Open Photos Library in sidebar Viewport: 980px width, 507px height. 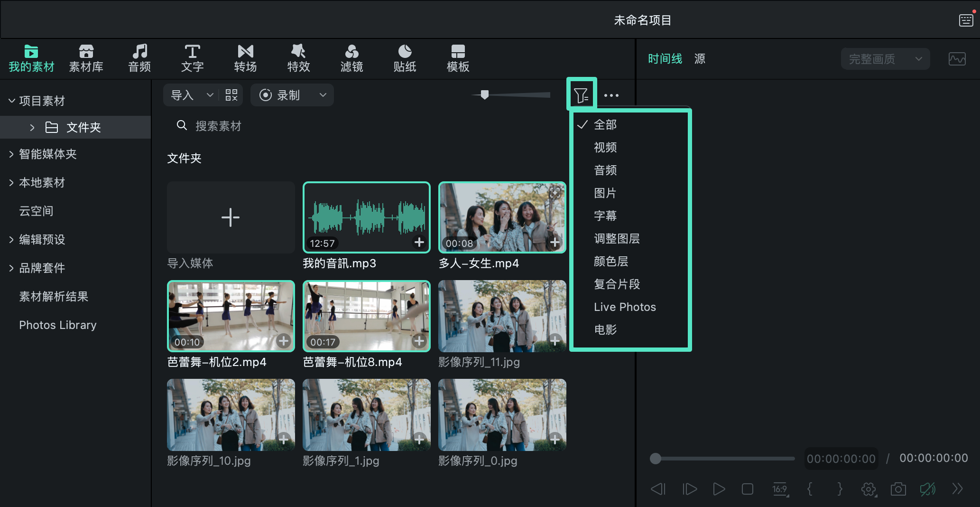pos(58,325)
